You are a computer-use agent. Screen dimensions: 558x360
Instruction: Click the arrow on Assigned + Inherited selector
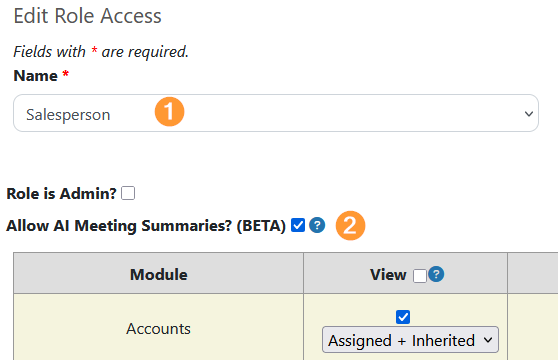488,340
